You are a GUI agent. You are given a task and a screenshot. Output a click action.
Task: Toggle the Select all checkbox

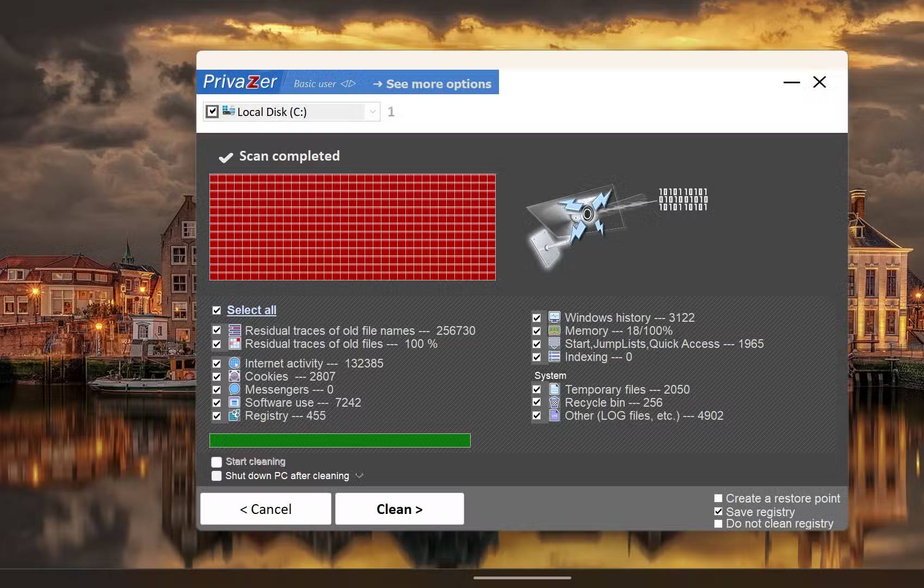(217, 310)
